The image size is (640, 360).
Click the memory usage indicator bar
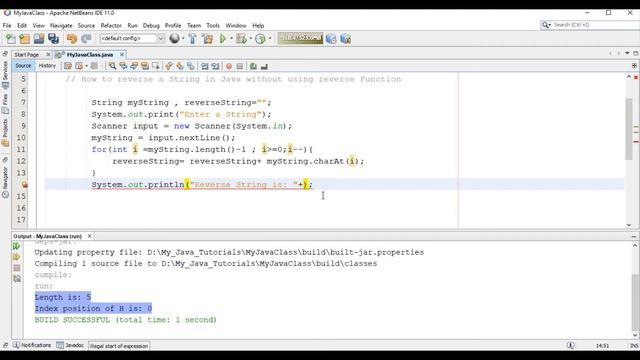coord(300,38)
